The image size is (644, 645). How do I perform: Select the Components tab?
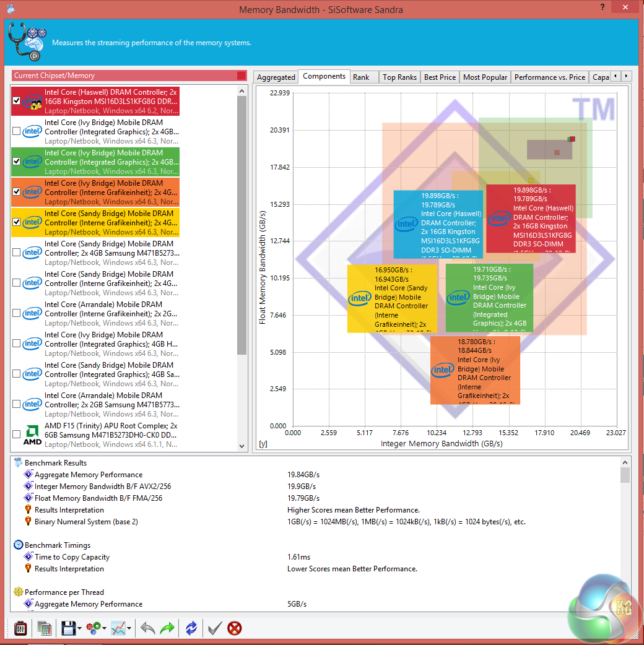pos(324,76)
